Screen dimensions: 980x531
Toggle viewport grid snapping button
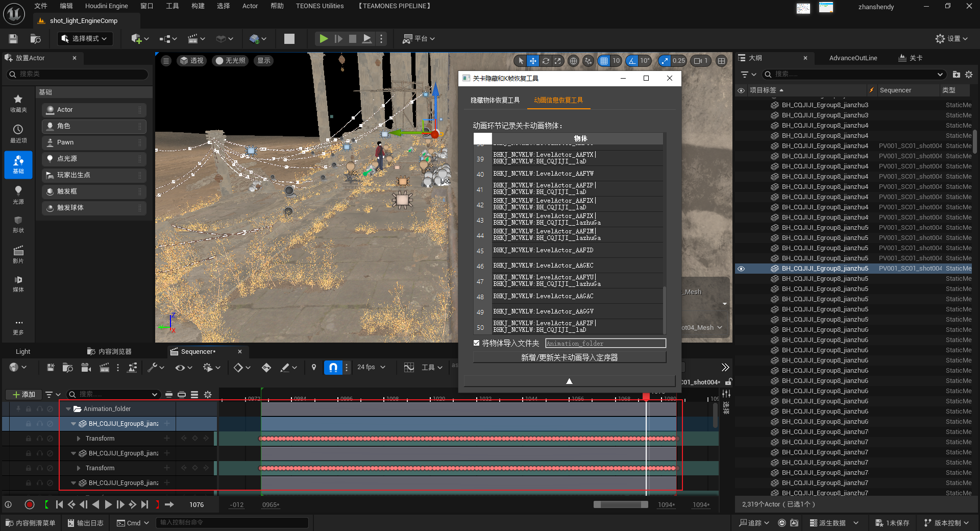(x=604, y=61)
